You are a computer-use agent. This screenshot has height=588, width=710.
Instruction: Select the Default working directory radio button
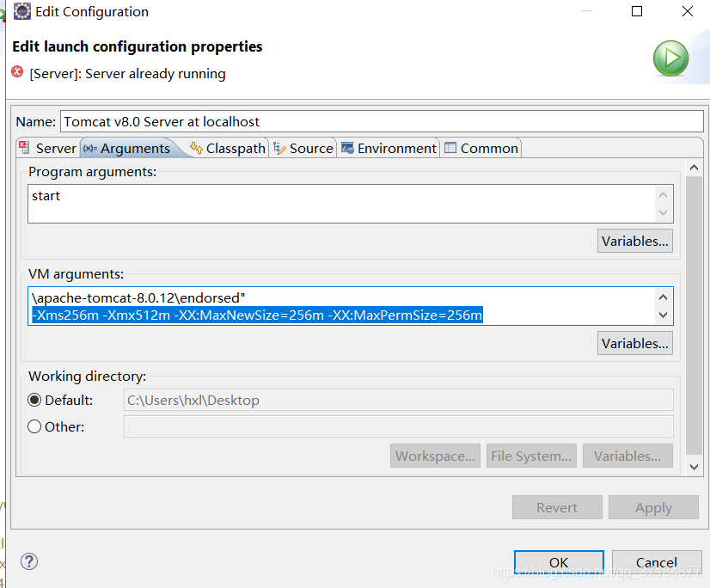click(x=34, y=400)
